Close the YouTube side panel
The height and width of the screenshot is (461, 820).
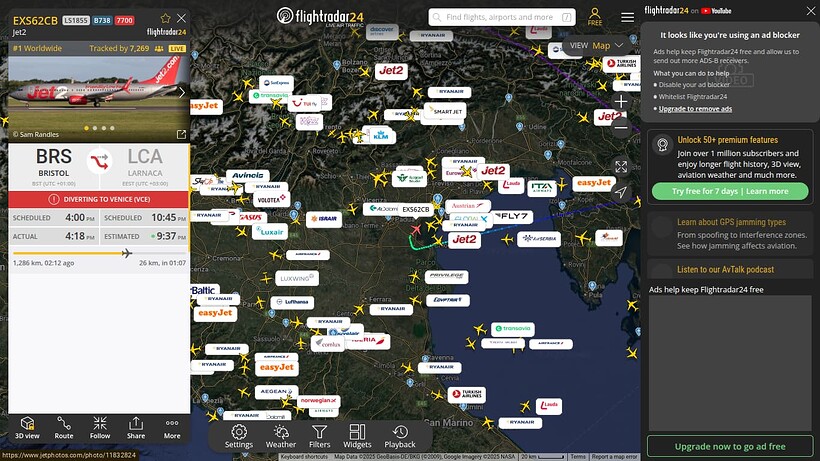811,10
